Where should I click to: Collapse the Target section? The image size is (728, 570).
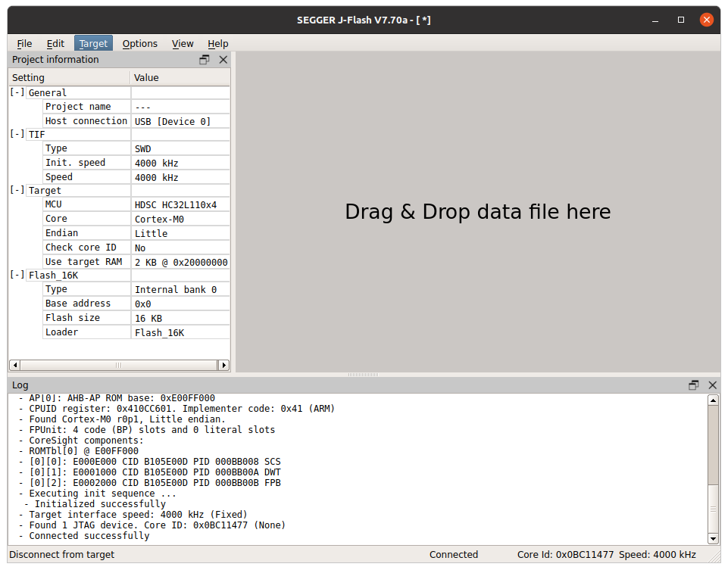(x=17, y=190)
